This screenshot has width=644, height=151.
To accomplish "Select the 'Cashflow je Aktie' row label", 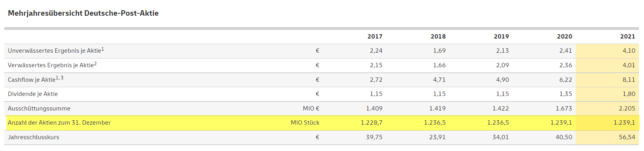I will tap(36, 79).
